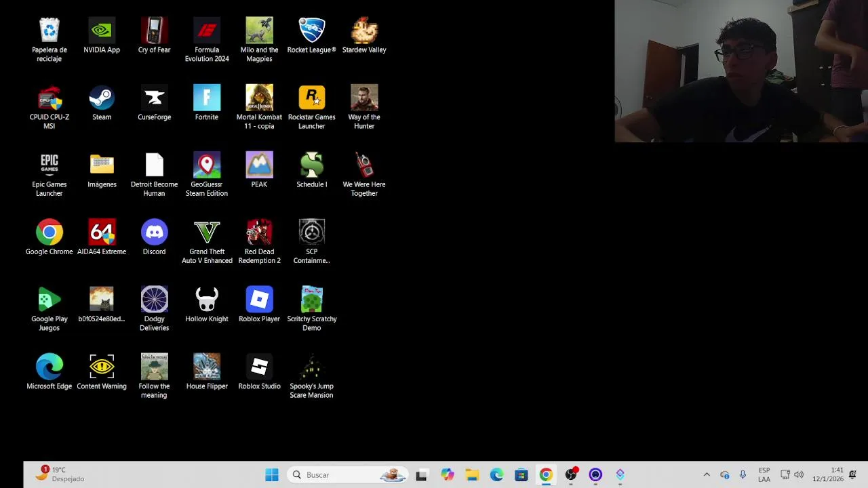Select the Schedule I shortcut
The image size is (868, 488).
(x=312, y=170)
